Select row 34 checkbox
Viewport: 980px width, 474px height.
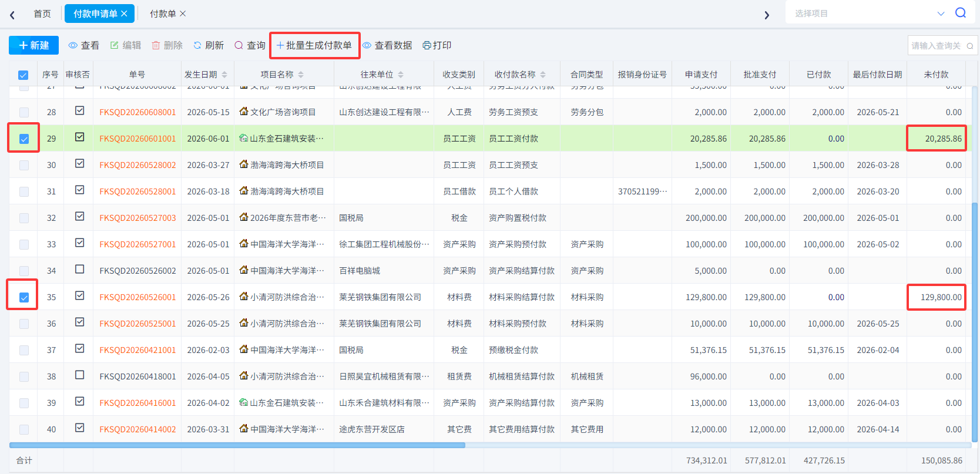[x=24, y=271]
